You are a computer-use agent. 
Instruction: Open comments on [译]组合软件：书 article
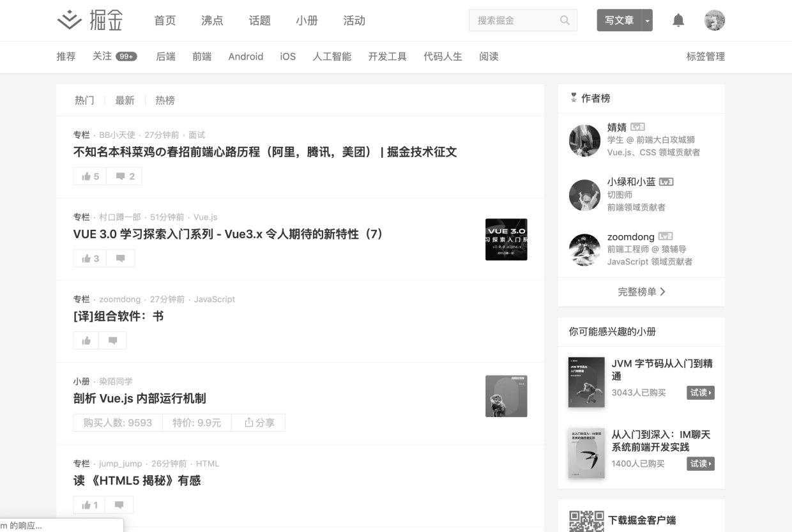click(113, 340)
